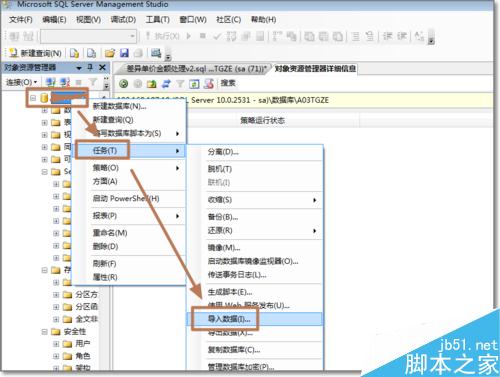Click the 搜索 search label in details pane
The height and width of the screenshot is (377, 500).
click(x=228, y=83)
